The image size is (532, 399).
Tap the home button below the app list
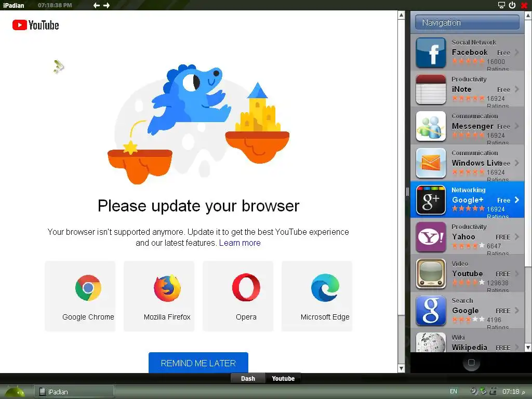[x=471, y=363]
